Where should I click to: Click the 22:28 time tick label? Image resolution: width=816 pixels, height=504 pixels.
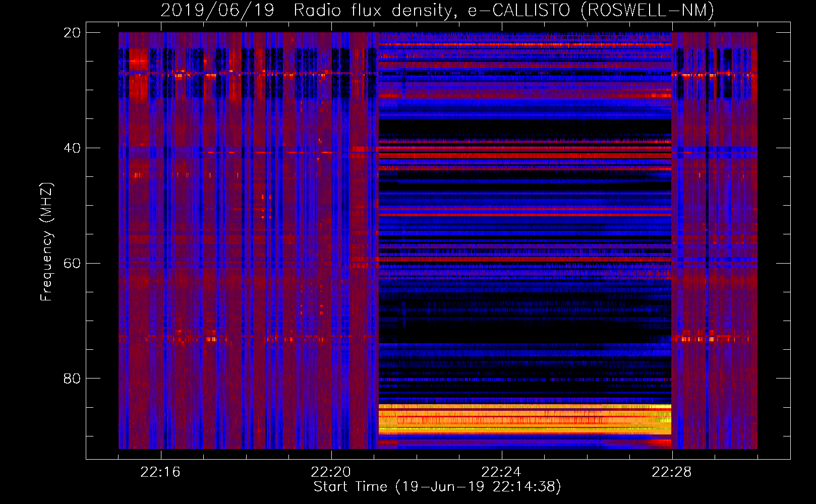coord(672,472)
